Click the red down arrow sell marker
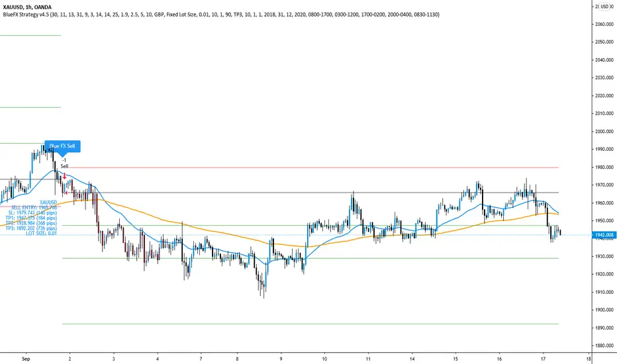This screenshot has height=364, width=617. coord(64,176)
